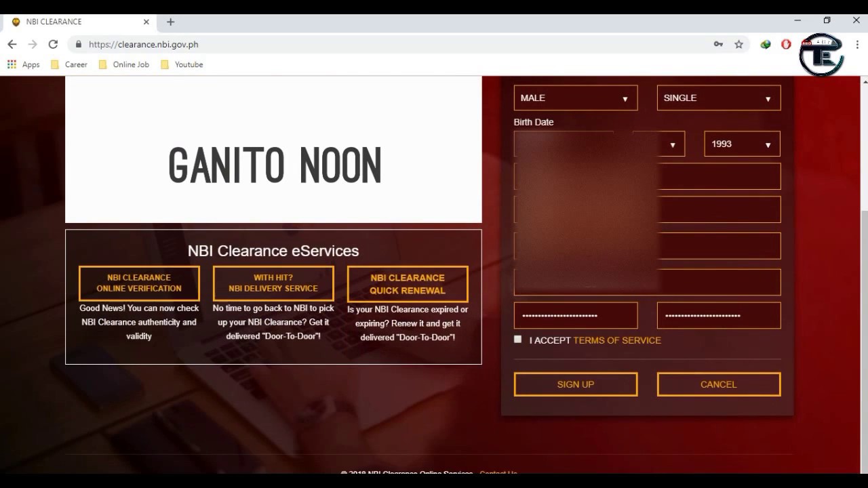Open the Online Job bookmark folder
The width and height of the screenshot is (868, 488).
pyautogui.click(x=124, y=64)
